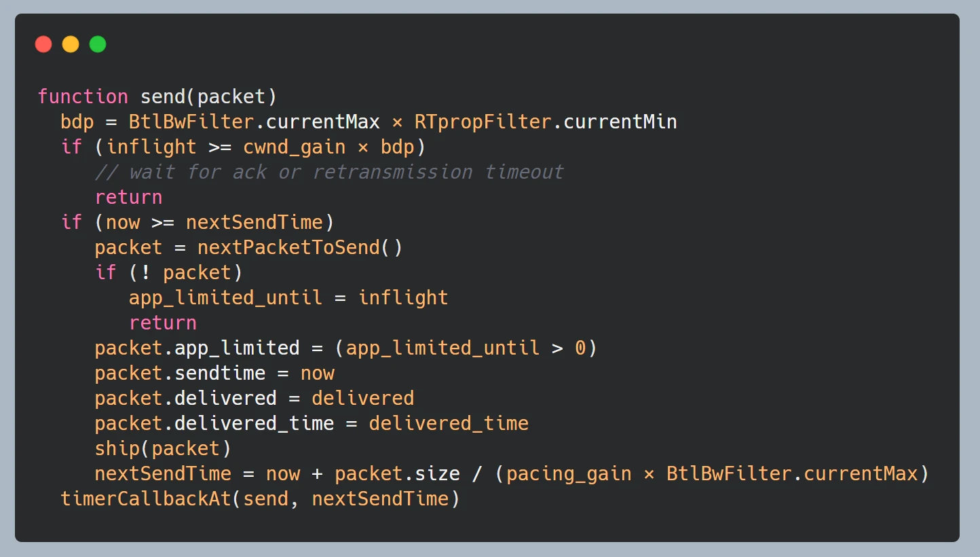The height and width of the screenshot is (557, 980).
Task: Click the gray comment about retransmission timeout
Action: click(x=329, y=172)
